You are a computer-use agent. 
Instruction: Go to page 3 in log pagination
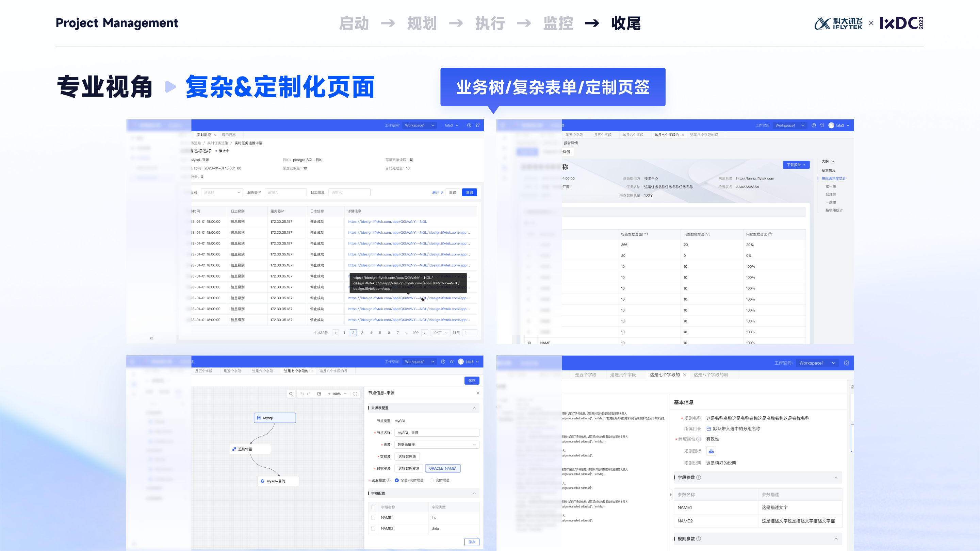click(x=362, y=332)
